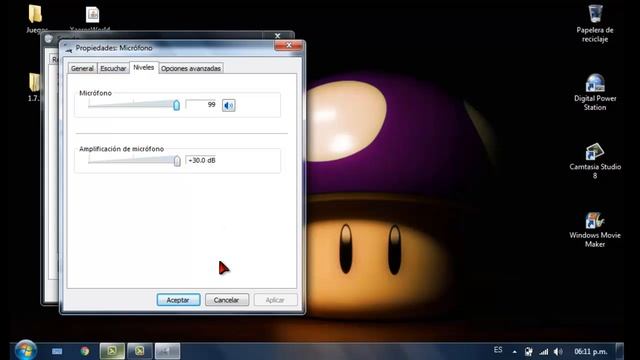Click the Micrófono level slider thumb
This screenshot has width=640, height=360.
click(x=176, y=105)
